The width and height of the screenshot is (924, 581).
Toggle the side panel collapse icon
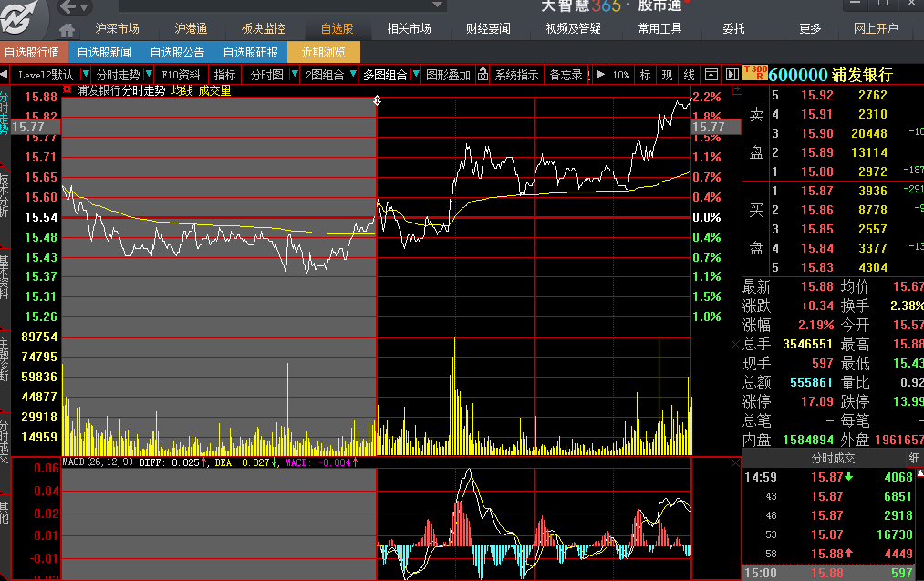click(x=732, y=74)
